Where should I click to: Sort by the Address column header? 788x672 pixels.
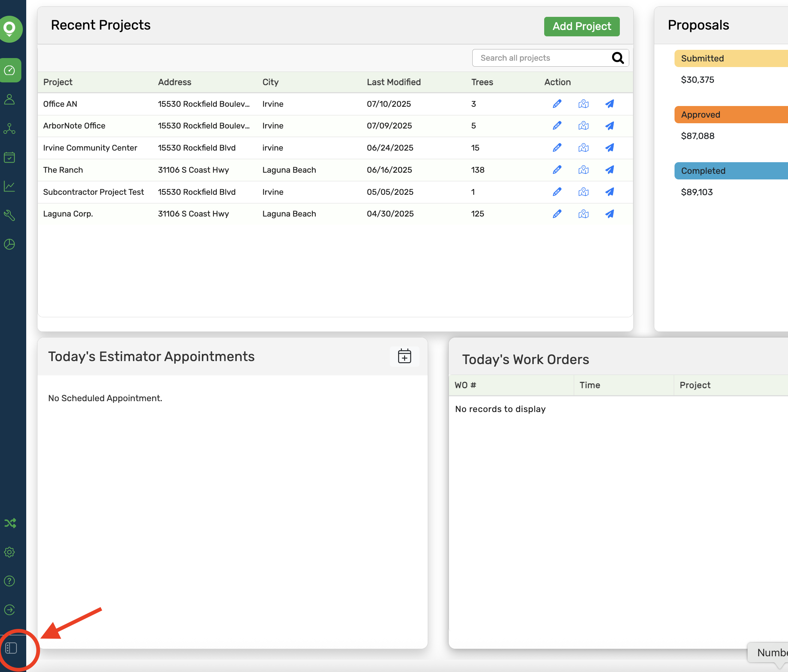coord(175,82)
